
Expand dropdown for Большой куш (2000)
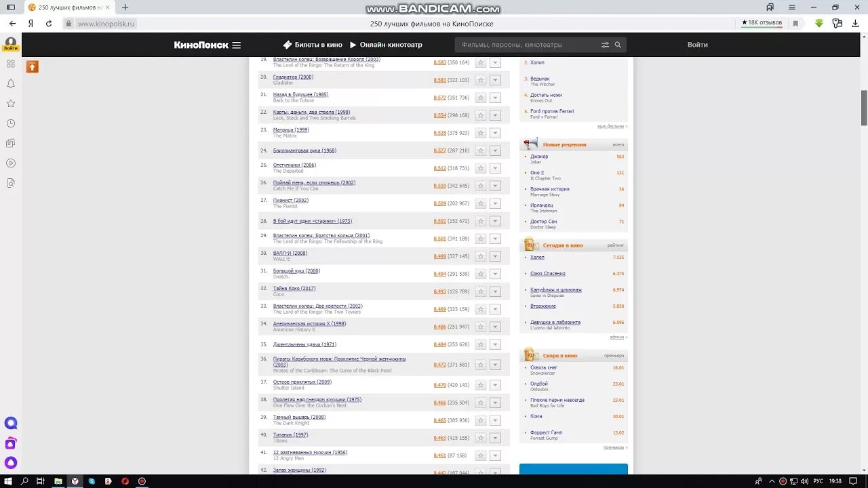(x=495, y=274)
